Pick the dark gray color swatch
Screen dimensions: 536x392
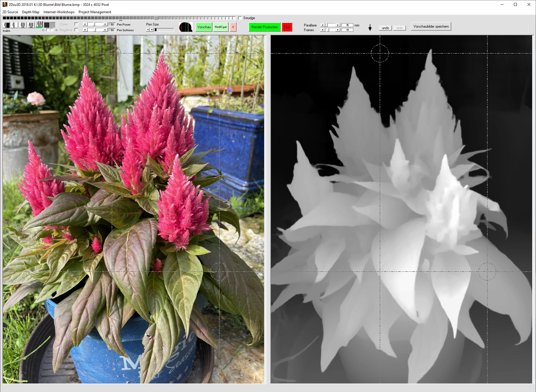(47, 25)
